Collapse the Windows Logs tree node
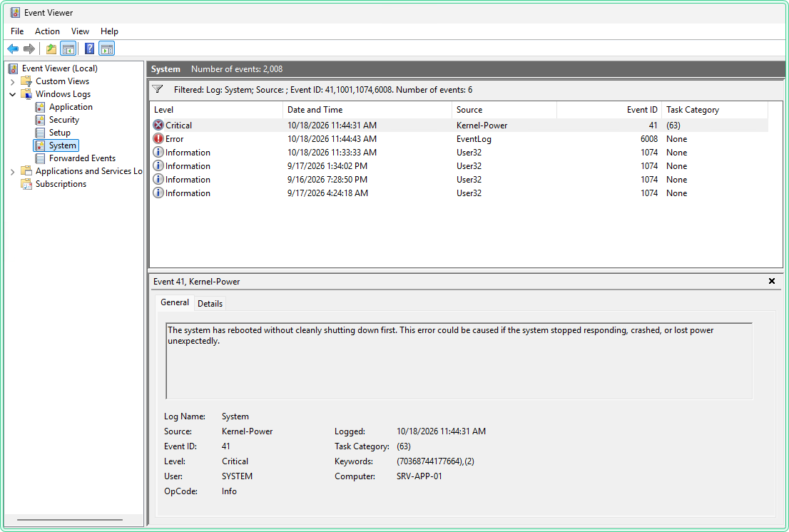Screen dimensions: 789x532 (x=13, y=95)
